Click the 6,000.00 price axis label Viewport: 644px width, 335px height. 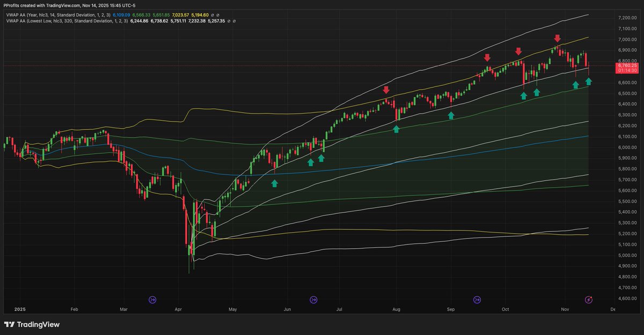click(x=627, y=147)
